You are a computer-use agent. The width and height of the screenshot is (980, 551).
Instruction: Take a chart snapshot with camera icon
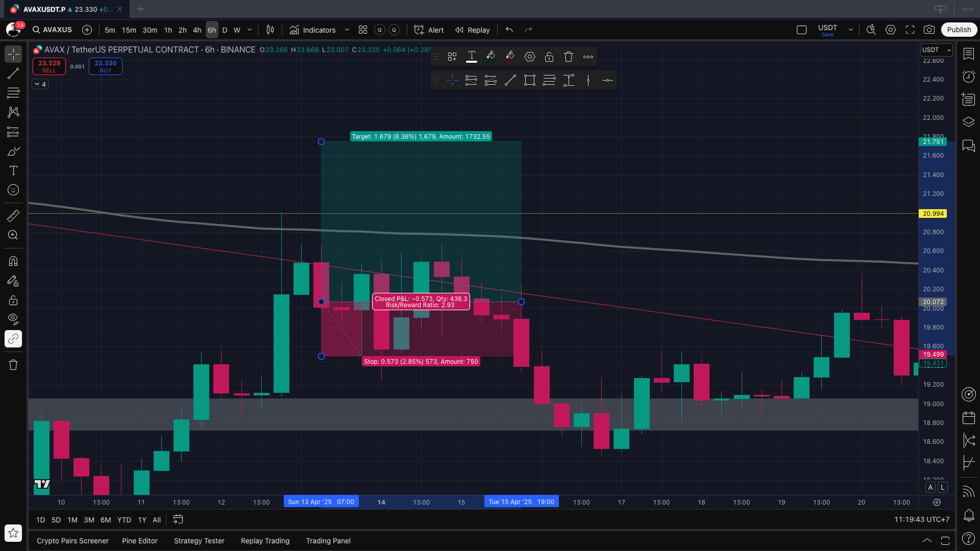929,29
